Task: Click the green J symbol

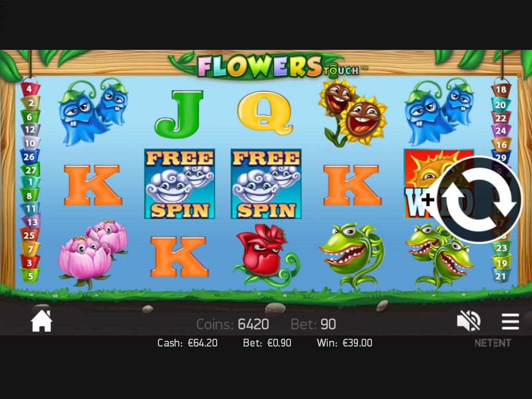Action: click(x=179, y=114)
